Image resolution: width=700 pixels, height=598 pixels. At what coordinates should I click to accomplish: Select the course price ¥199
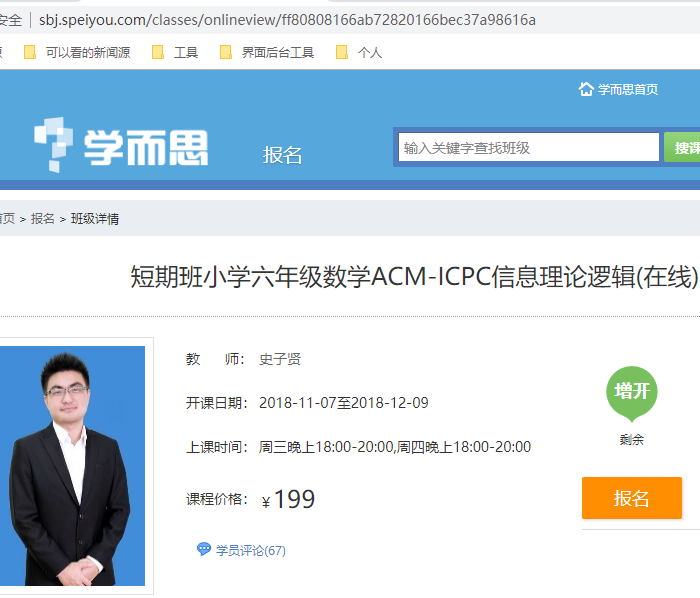(x=288, y=499)
